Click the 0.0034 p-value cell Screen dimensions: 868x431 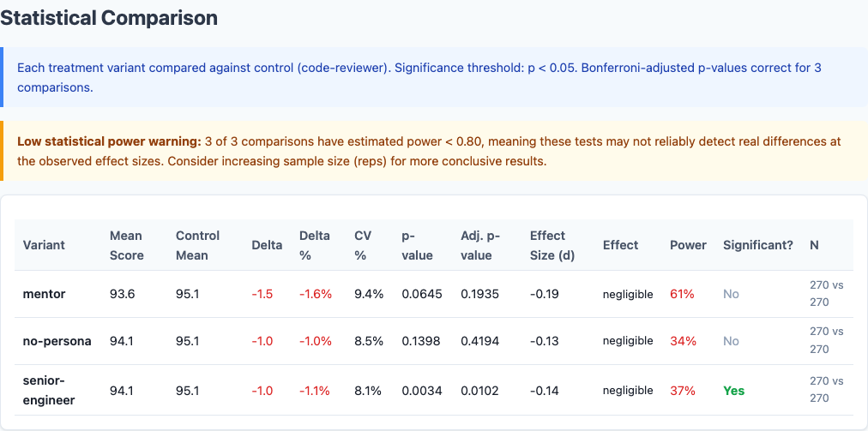[x=422, y=391]
